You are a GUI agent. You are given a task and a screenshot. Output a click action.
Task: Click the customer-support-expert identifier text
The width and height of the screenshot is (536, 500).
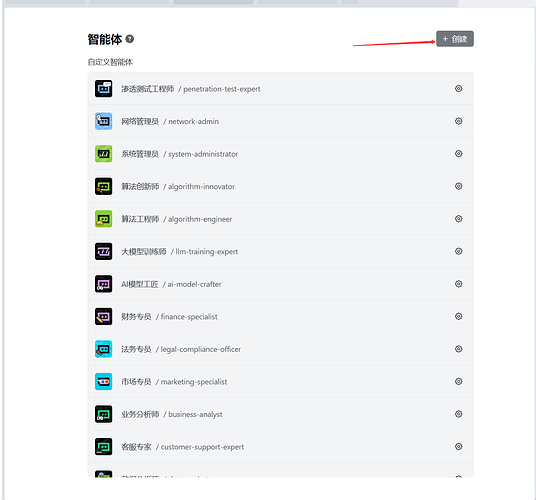pos(202,447)
